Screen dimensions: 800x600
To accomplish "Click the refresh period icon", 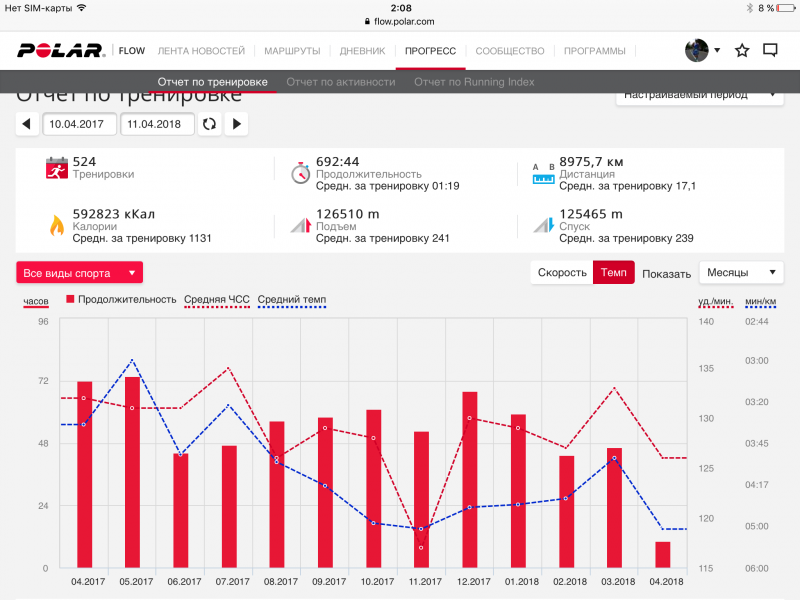I will point(209,124).
